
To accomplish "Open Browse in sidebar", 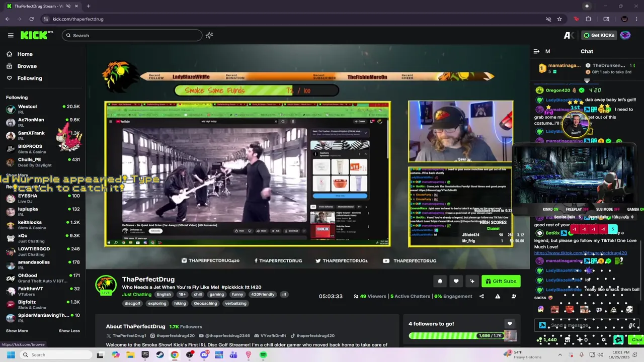I will pos(21,66).
